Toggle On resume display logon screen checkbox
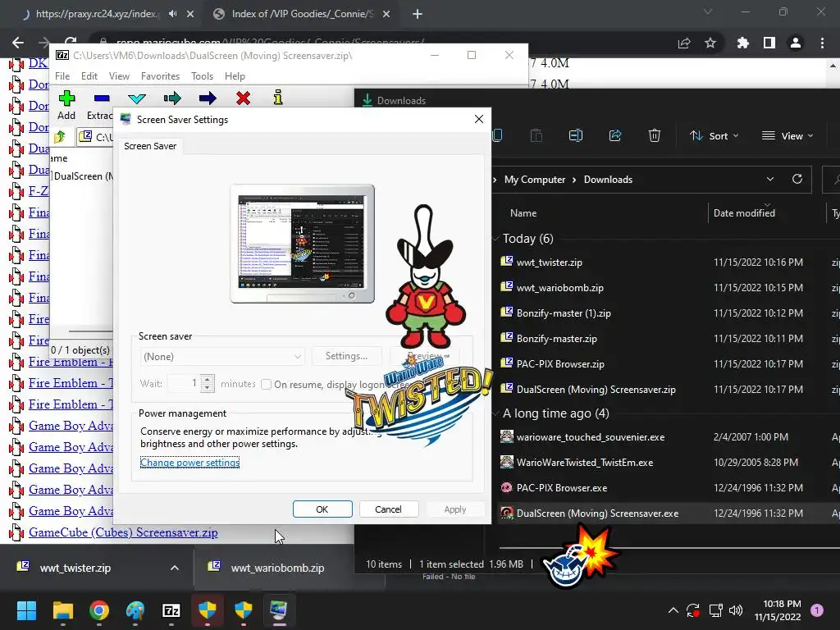Screen dimensions: 840x630 point(266,384)
